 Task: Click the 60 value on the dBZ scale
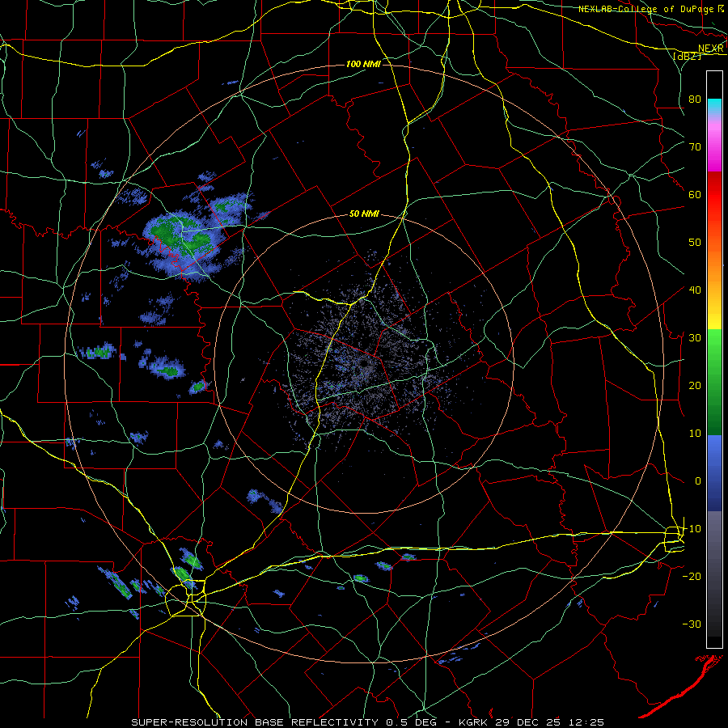(695, 194)
